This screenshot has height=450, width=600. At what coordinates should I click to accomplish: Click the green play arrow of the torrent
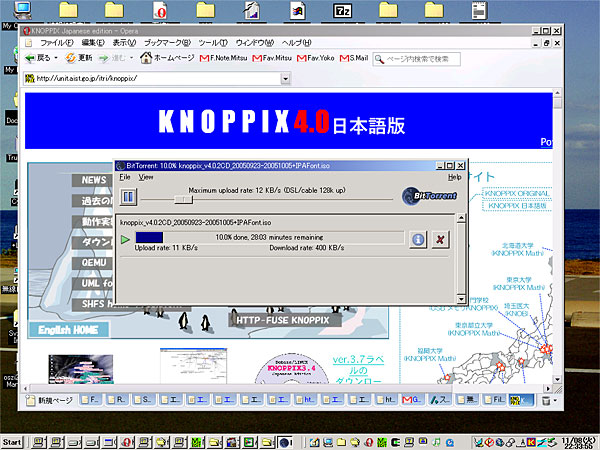click(x=125, y=239)
